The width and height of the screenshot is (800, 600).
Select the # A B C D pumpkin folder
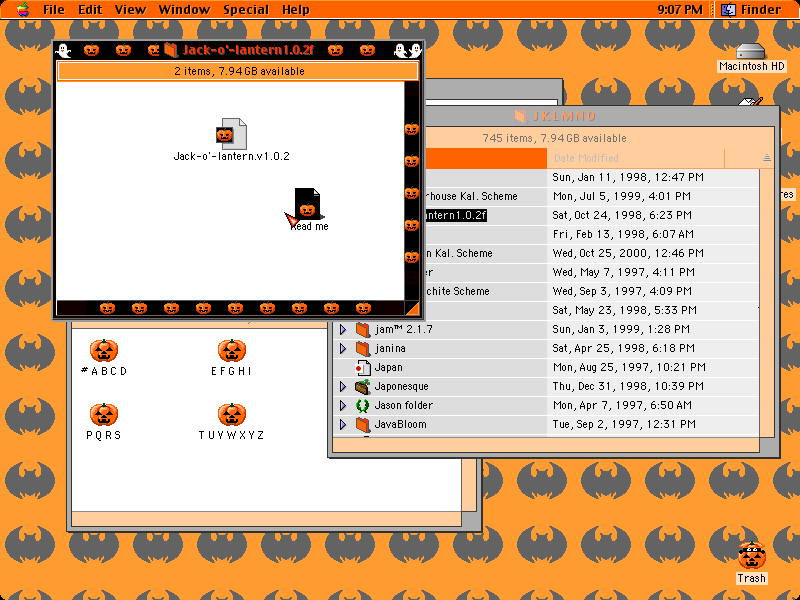coord(104,351)
